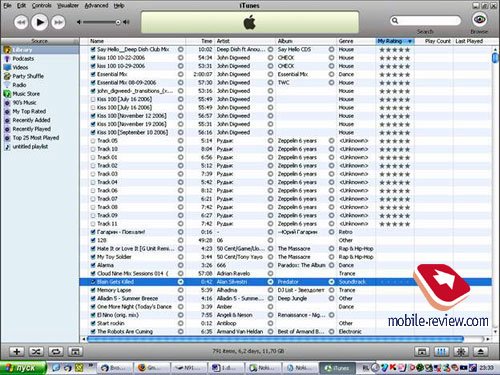Uncheck the Memory Lapse track
The height and width of the screenshot is (375, 500).
pyautogui.click(x=93, y=290)
